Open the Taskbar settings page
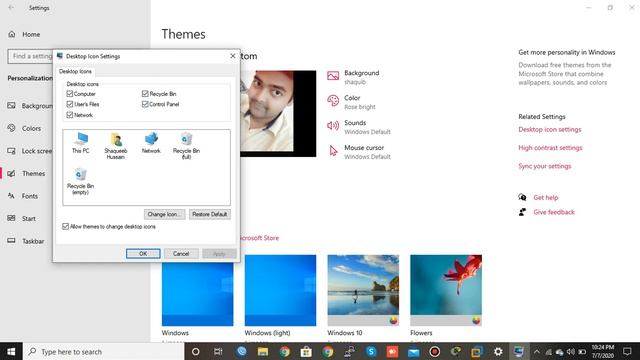Screen dimensions: 640x360 click(26, 241)
